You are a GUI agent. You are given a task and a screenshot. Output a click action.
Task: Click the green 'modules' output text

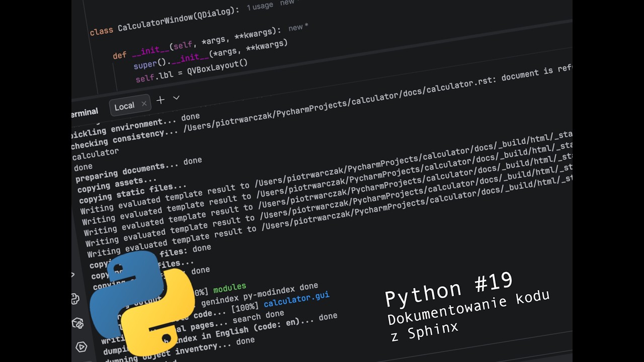229,288
